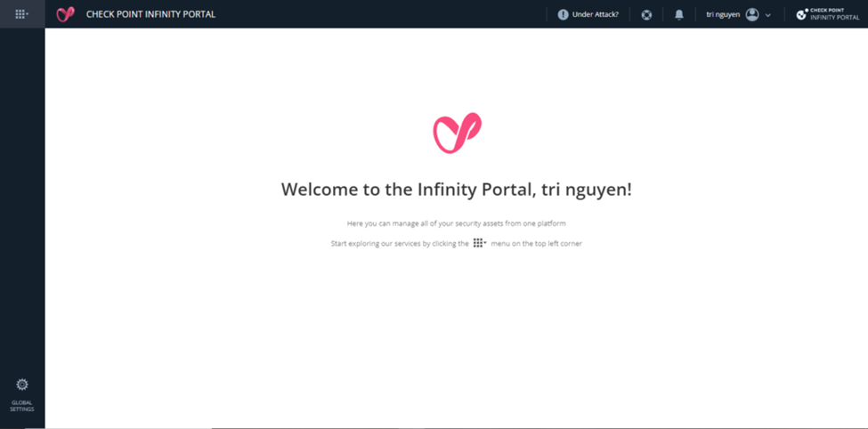Click the grid menu icon in the instructions
This screenshot has width=868, height=429.
(x=479, y=243)
